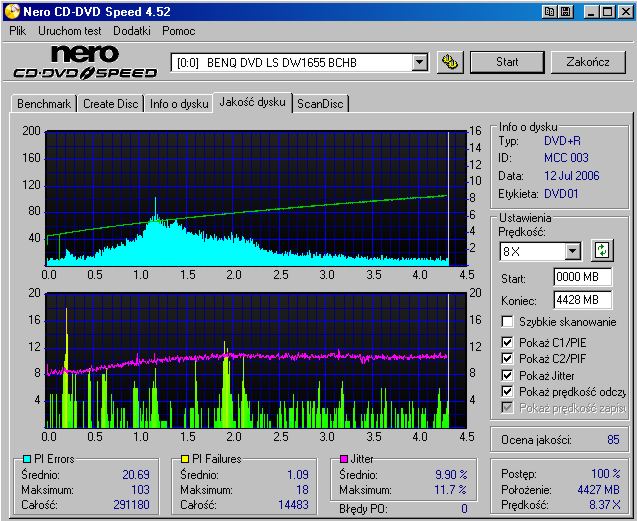637x521 pixels.
Task: Open the Uruchom test menu
Action: (69, 31)
